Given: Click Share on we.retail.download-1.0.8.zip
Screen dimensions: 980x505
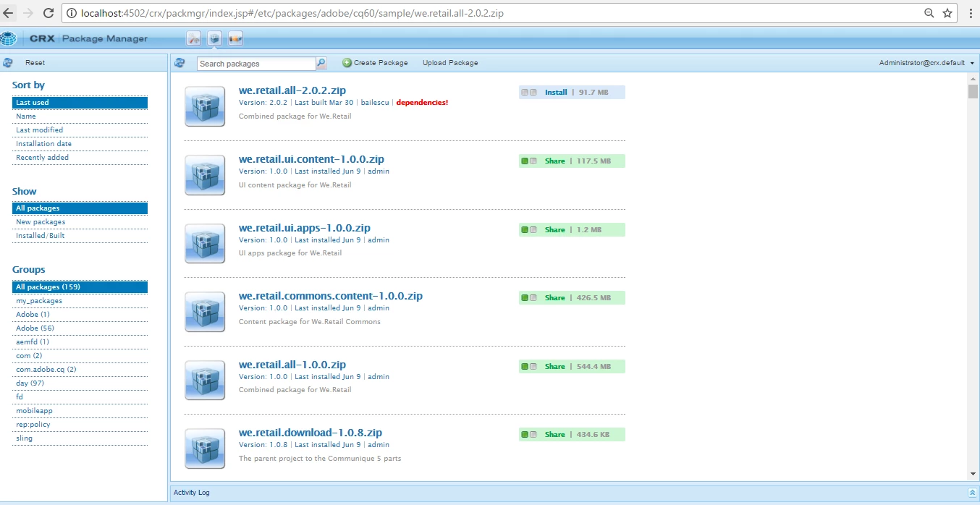Looking at the screenshot, I should coord(555,435).
